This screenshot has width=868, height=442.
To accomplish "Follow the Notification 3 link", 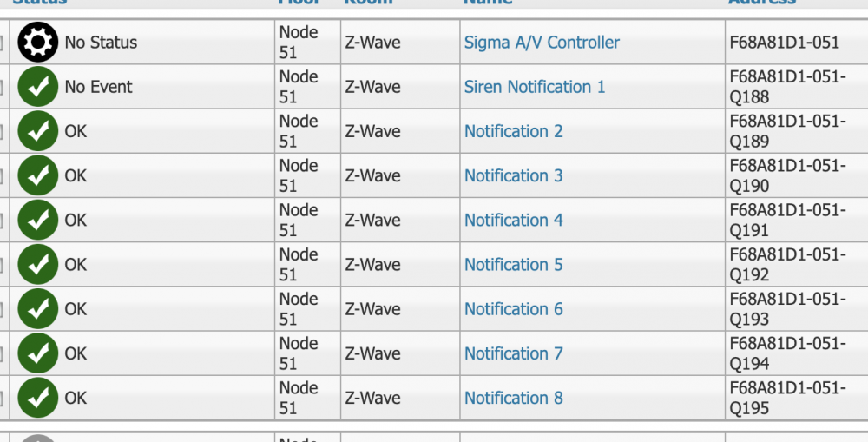I will 513,176.
